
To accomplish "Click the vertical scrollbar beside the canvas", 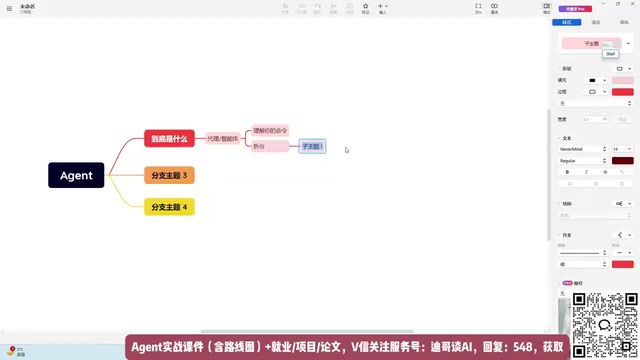I will pyautogui.click(x=549, y=176).
